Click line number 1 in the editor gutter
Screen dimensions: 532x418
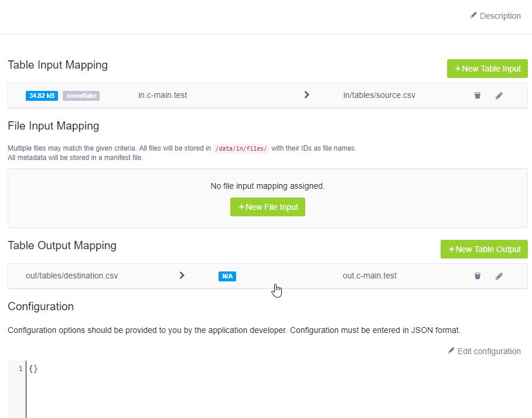point(21,368)
